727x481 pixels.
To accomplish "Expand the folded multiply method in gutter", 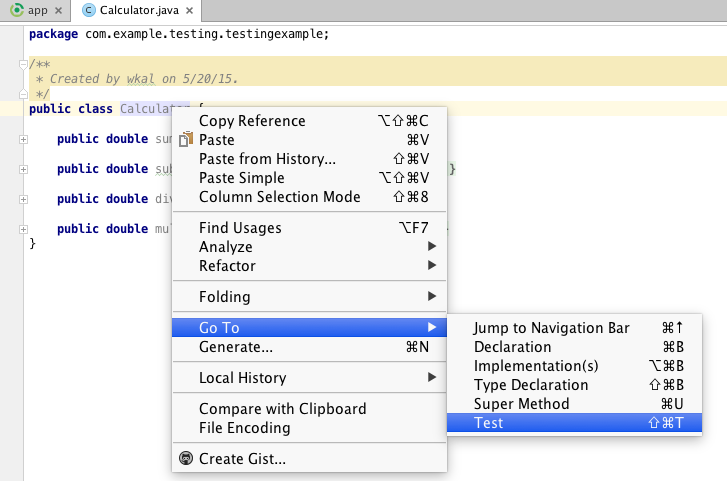I will [x=23, y=229].
